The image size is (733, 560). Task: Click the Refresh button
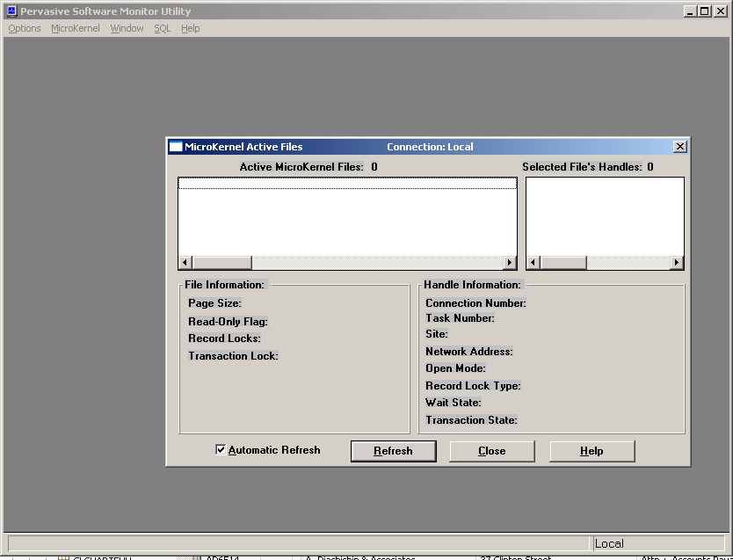pyautogui.click(x=393, y=451)
